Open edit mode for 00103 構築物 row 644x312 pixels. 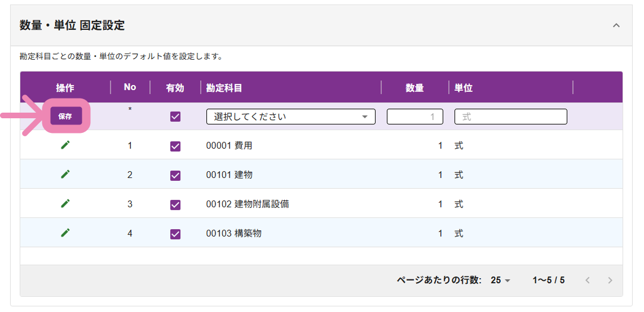click(x=65, y=233)
